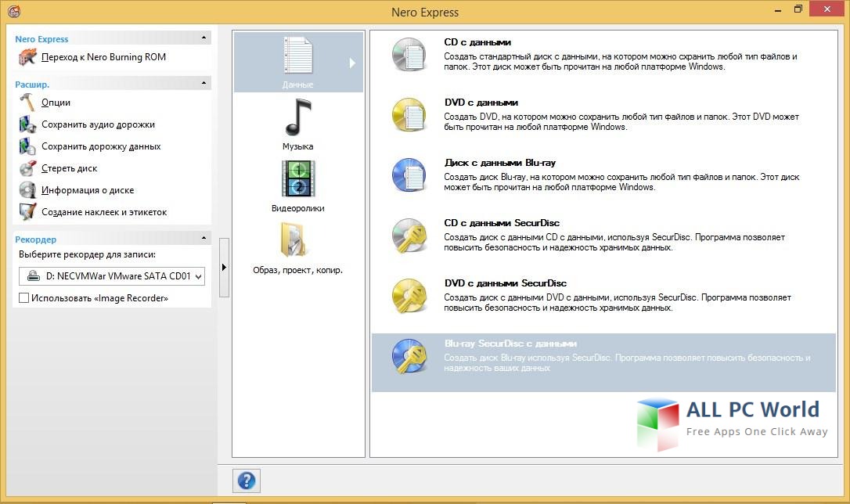Click the Образ, проект, копир. label
Image resolution: width=850 pixels, height=504 pixels.
point(298,270)
